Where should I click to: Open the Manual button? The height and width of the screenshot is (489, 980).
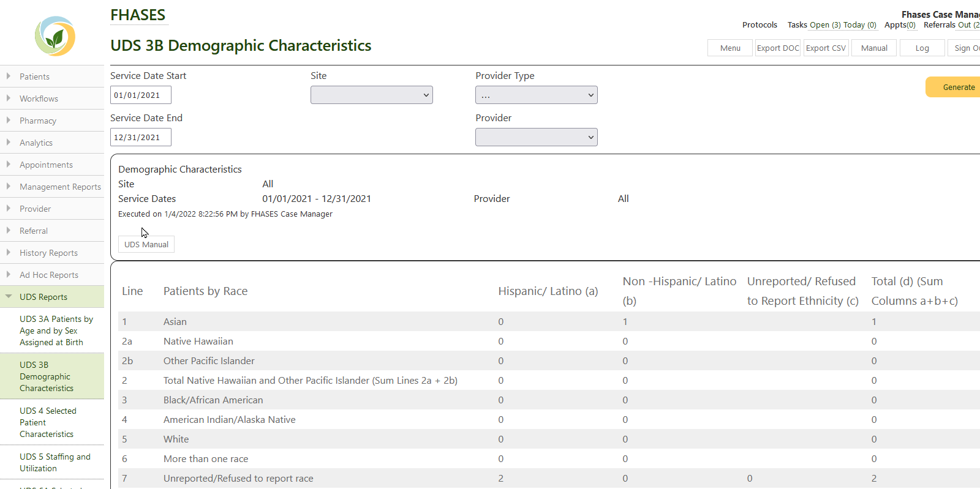874,48
